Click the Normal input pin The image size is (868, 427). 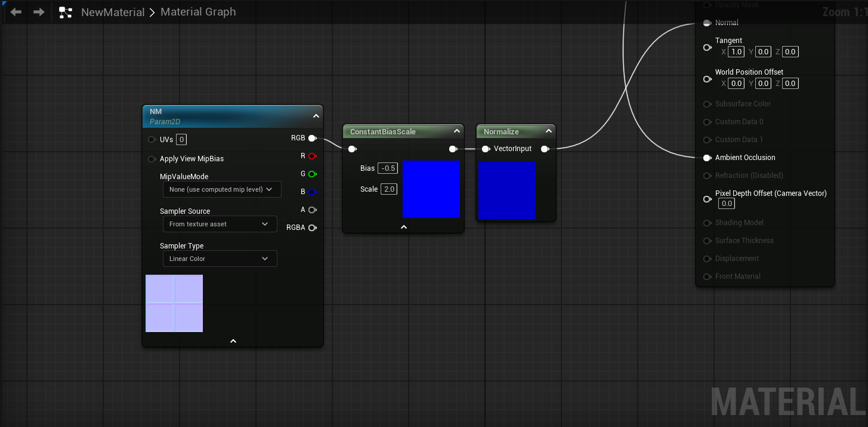707,23
